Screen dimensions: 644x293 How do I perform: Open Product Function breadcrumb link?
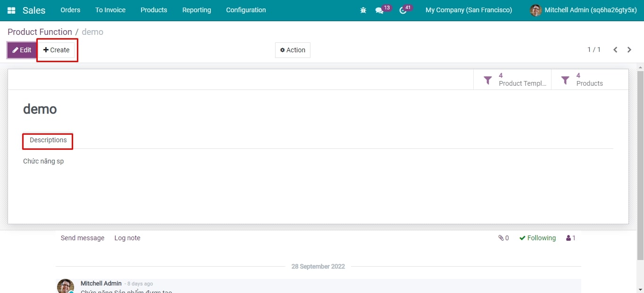(x=40, y=32)
